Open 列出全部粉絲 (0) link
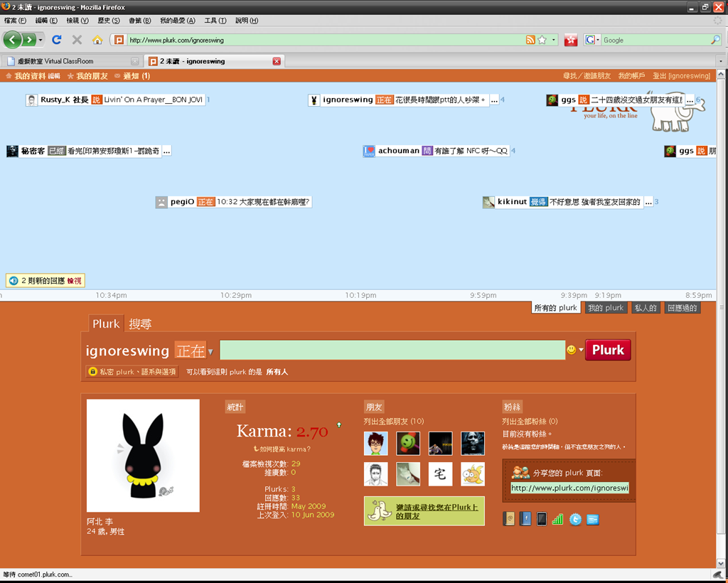Screen dimensions: 728x583 (x=530, y=422)
